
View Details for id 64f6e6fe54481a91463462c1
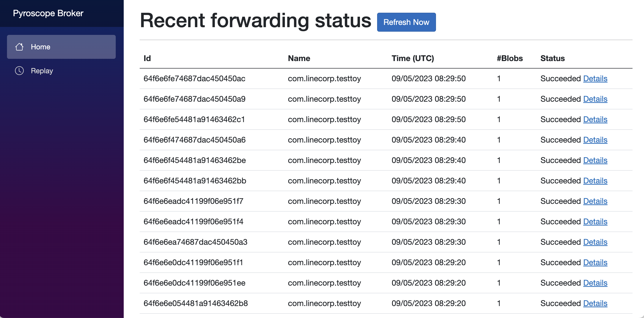[x=595, y=119]
